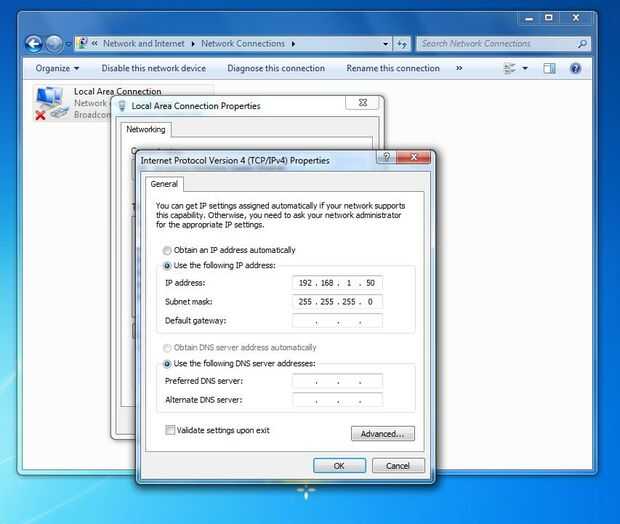
Task: Click the Preferred DNS server field
Action: (337, 381)
